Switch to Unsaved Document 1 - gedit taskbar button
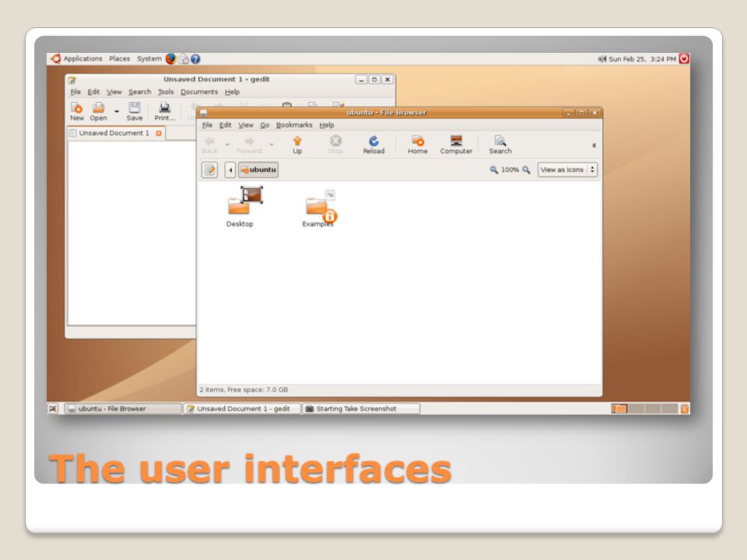Viewport: 747px width, 560px height. [x=243, y=408]
